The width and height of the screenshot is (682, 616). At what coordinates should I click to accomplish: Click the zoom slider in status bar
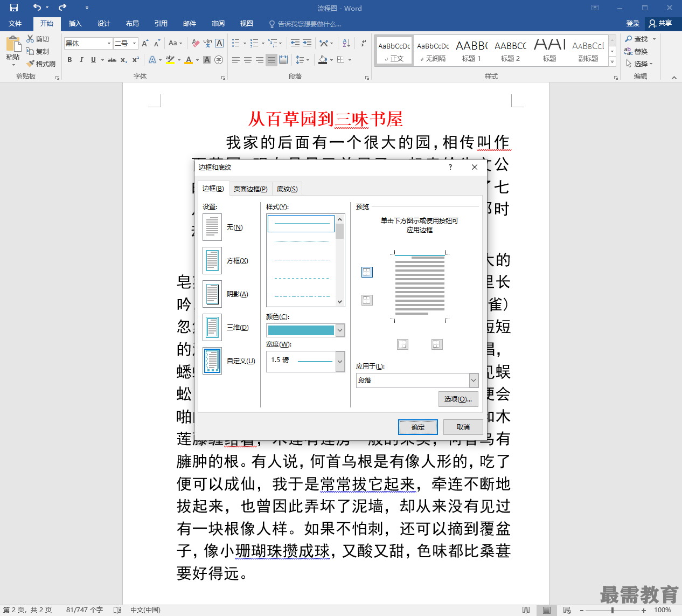(x=613, y=610)
